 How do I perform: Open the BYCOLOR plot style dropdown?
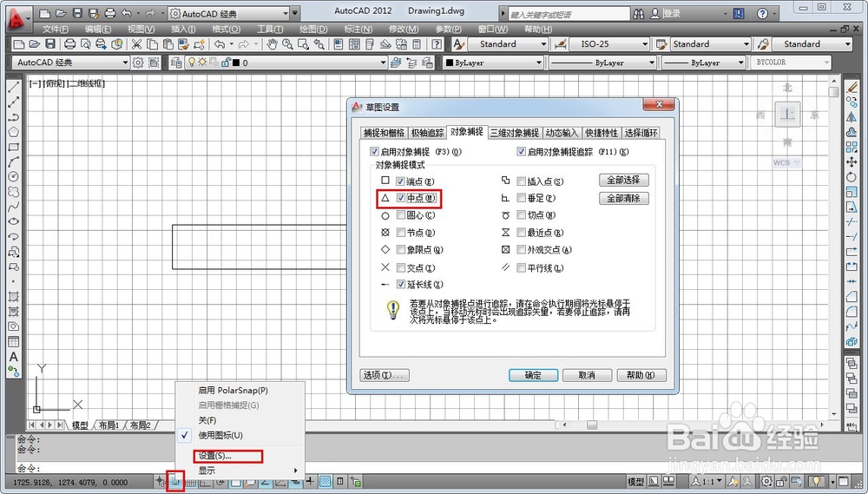tap(790, 63)
